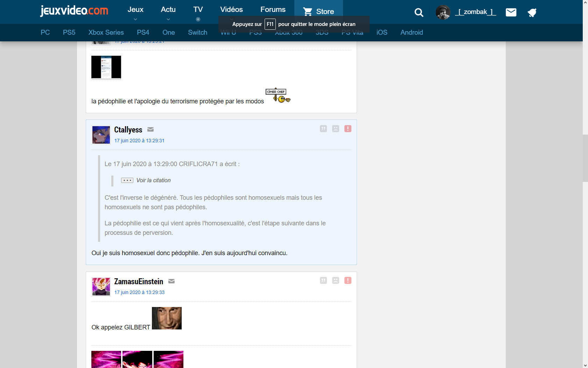The image size is (588, 368).
Task: Quote Ctallyess's message
Action: click(x=323, y=129)
